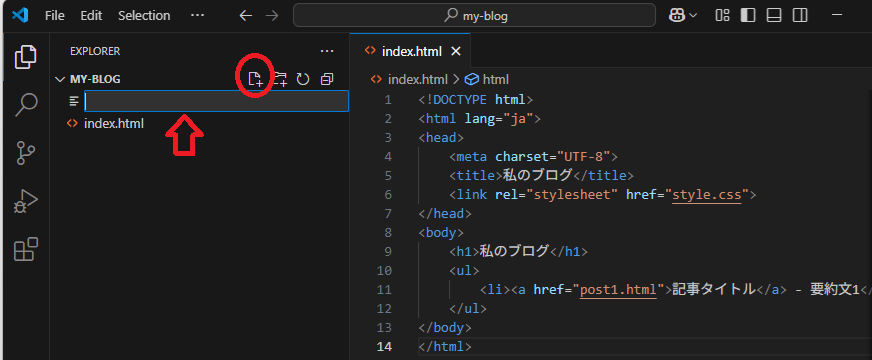Viewport: 872px width, 360px height.
Task: Click the closing </html> tag line
Action: pyautogui.click(x=445, y=346)
